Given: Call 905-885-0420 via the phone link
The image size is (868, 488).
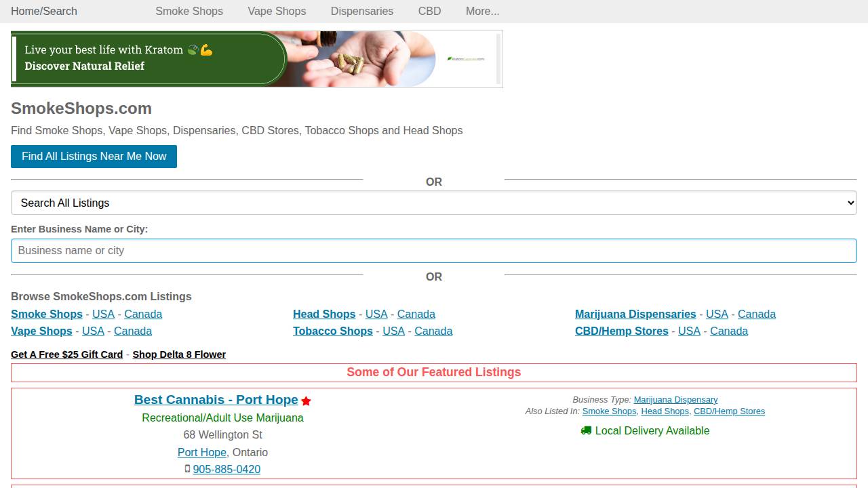Looking at the screenshot, I should tap(226, 469).
